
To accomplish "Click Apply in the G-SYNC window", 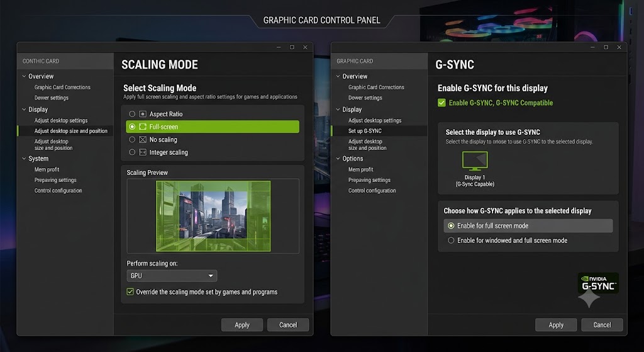I will click(556, 325).
